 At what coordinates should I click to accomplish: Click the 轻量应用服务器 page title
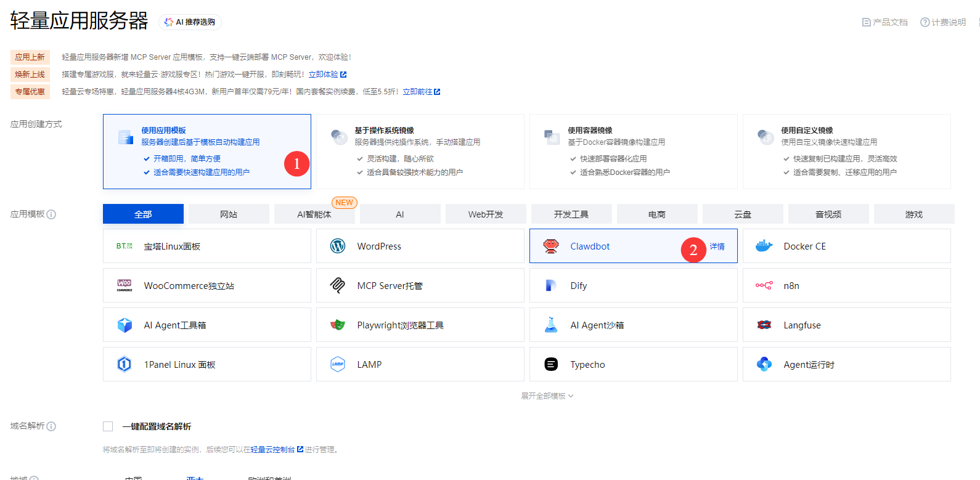click(x=79, y=21)
